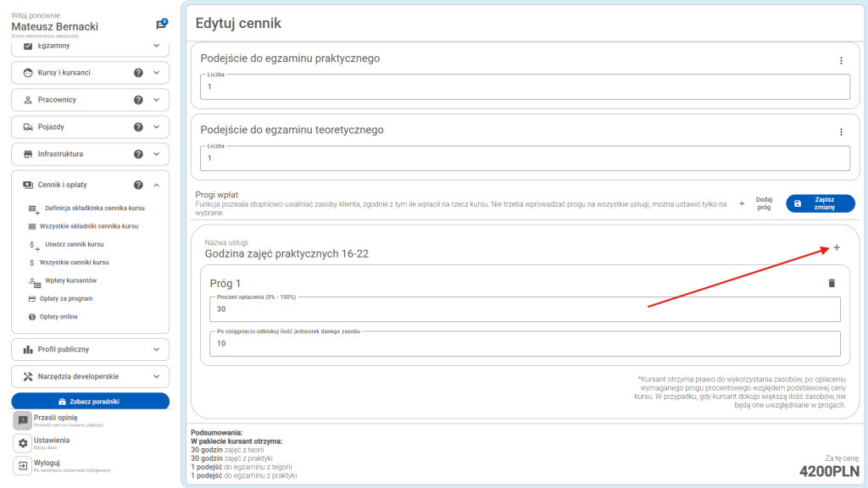The width and height of the screenshot is (868, 488).
Task: Click the Procent opłacenia input field
Action: pyautogui.click(x=525, y=309)
